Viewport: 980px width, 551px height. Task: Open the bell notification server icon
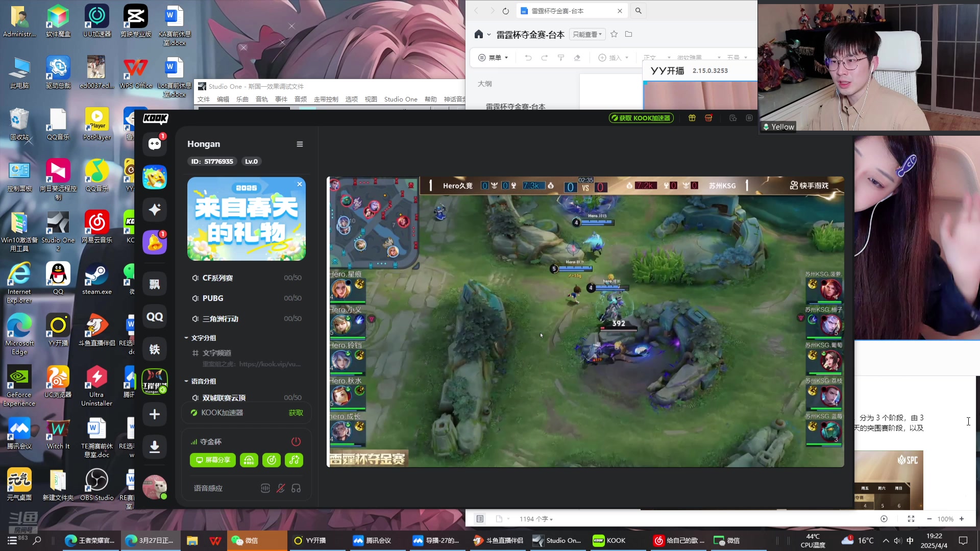point(155,242)
